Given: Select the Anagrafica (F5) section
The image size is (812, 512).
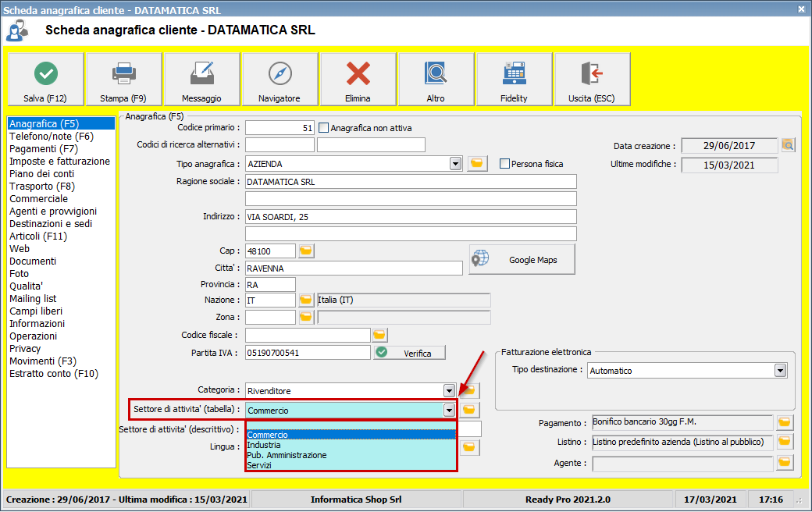Looking at the screenshot, I should tap(61, 124).
